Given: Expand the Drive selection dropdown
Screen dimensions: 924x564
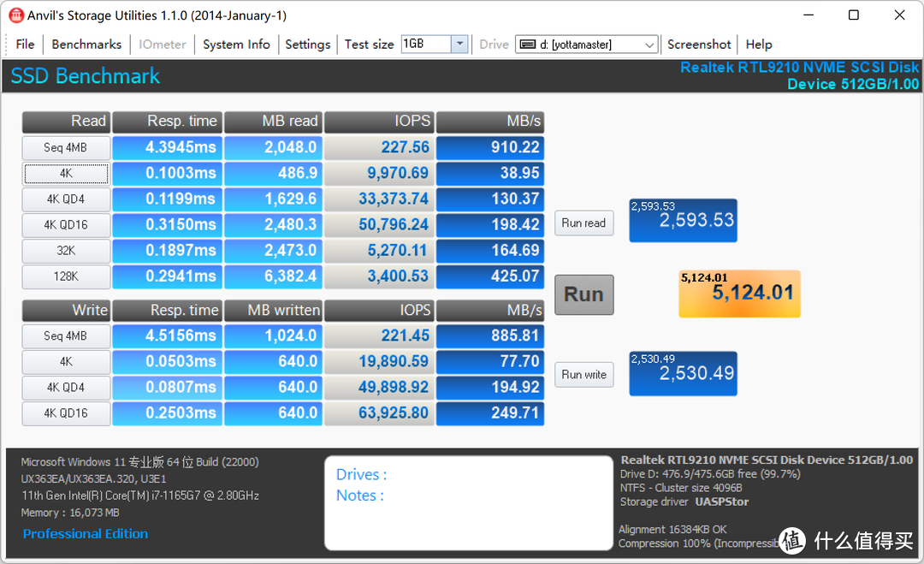Looking at the screenshot, I should 649,45.
